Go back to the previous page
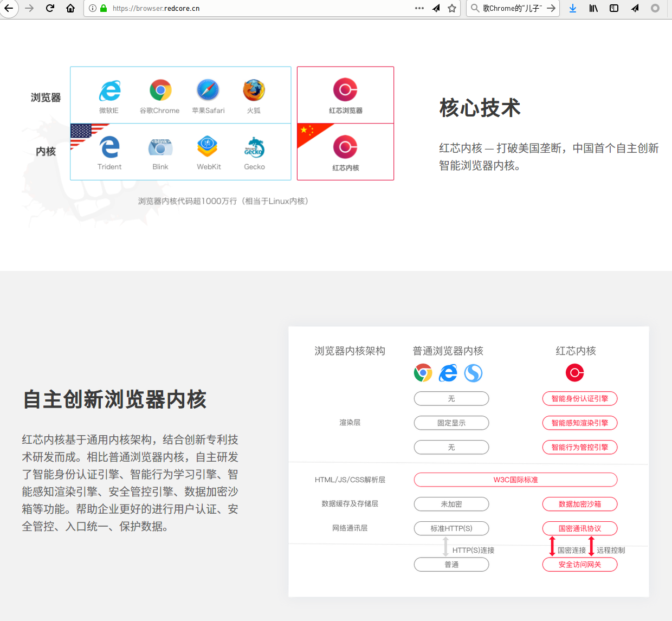This screenshot has width=672, height=621. pyautogui.click(x=9, y=8)
